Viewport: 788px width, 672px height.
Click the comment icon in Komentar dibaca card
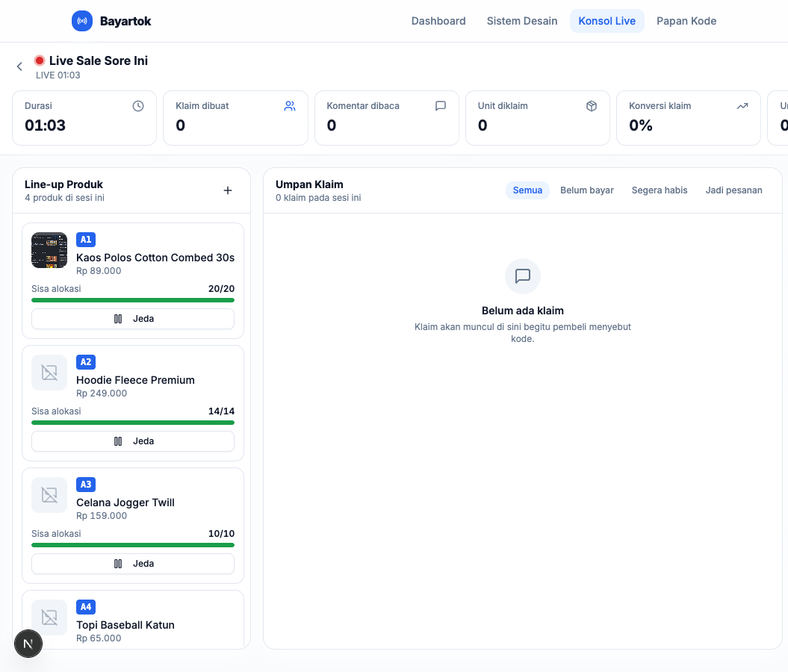pyautogui.click(x=440, y=106)
